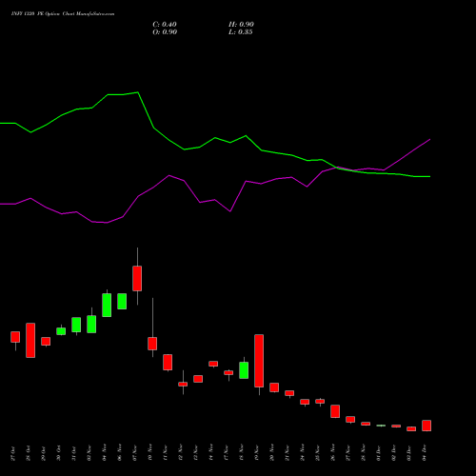Click the 27 Oct date label
The image size is (476, 476).
click(x=13, y=453)
